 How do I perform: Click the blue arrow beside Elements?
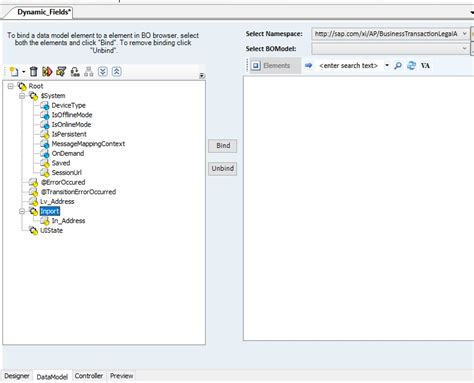click(x=309, y=65)
